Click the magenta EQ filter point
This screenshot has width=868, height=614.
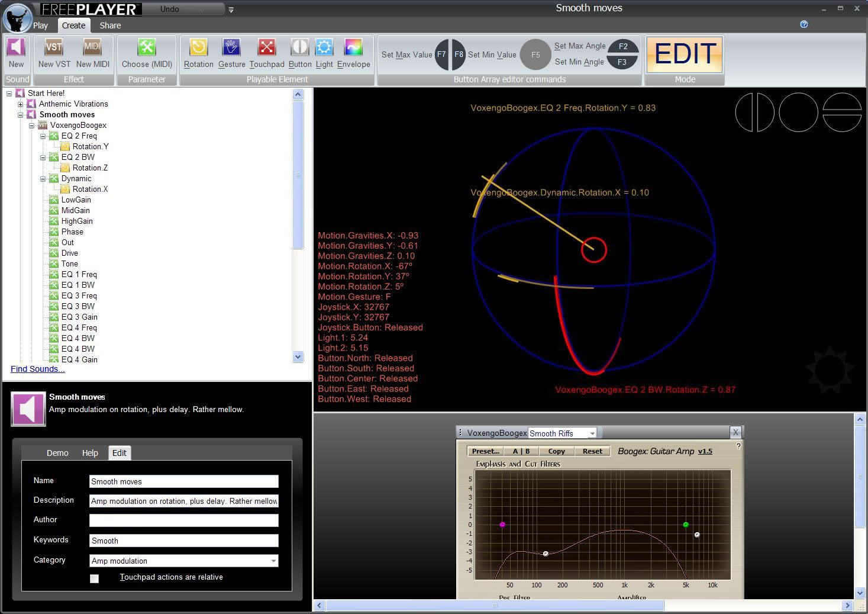[x=502, y=525]
